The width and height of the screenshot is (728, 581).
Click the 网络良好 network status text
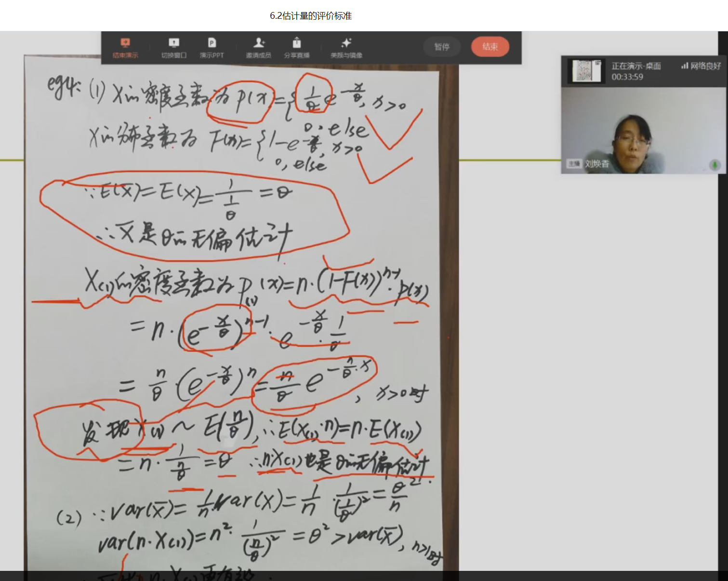tap(705, 66)
